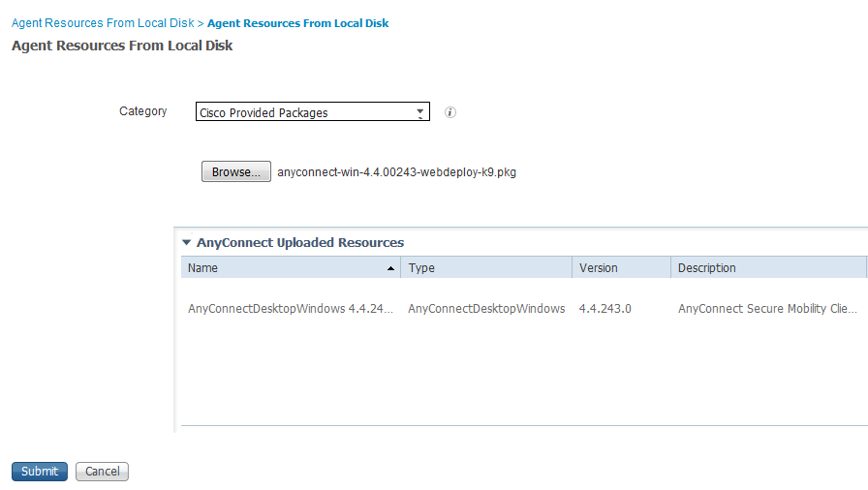868x490 pixels.
Task: Click the Category label
Action: pos(142,111)
